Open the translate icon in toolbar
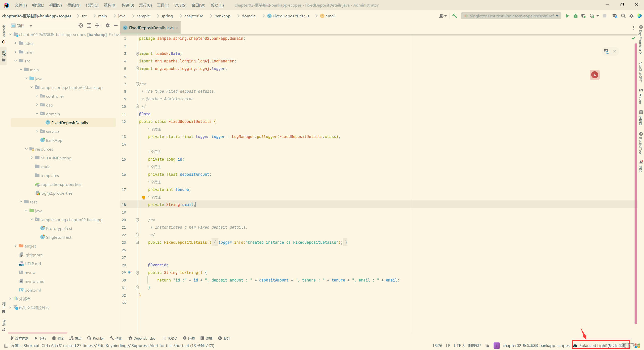The image size is (644, 350). pos(615,16)
